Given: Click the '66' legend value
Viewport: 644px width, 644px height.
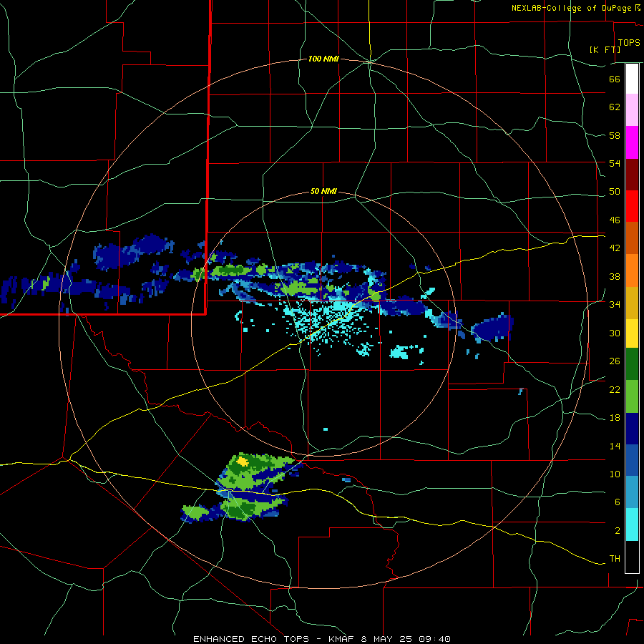Looking at the screenshot, I should pyautogui.click(x=615, y=79).
